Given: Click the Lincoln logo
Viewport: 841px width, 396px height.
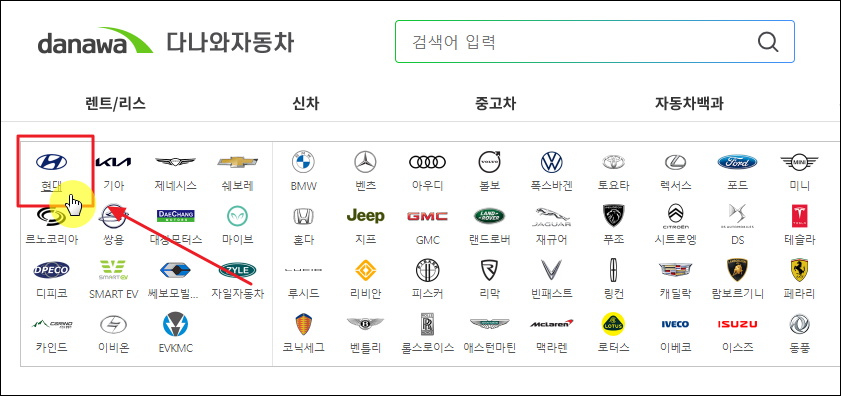Looking at the screenshot, I should click(614, 270).
